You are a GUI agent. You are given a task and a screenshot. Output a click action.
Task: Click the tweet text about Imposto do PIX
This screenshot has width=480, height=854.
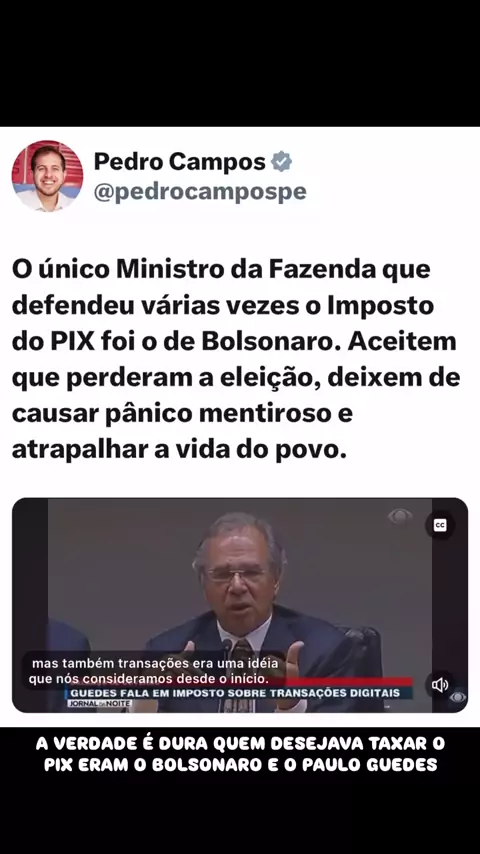[x=236, y=360]
